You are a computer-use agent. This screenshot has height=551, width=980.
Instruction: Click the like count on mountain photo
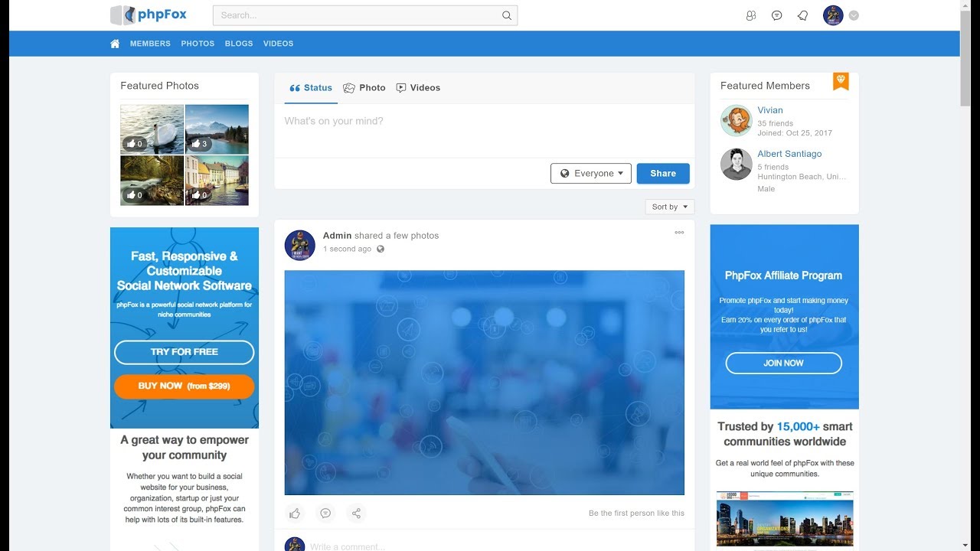click(200, 143)
